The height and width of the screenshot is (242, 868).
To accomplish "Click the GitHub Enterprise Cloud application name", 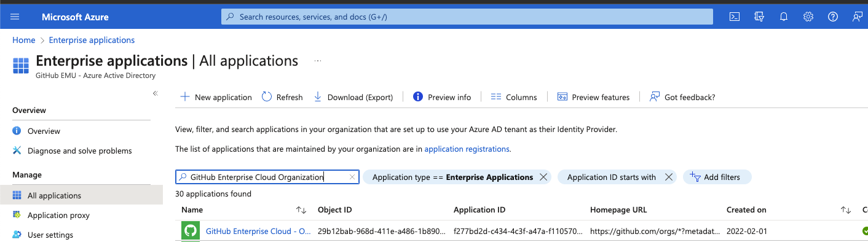I will point(258,231).
